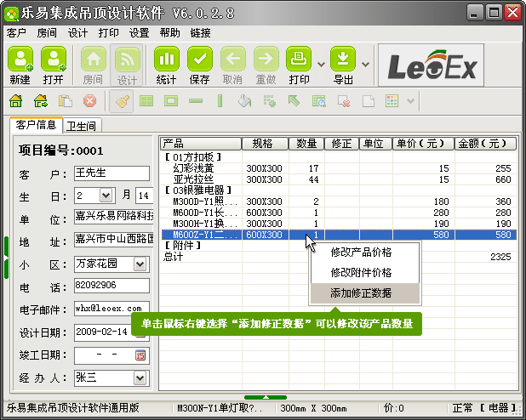The height and width of the screenshot is (420, 526).
Task: Click the 单价（元） column header
Action: pyautogui.click(x=423, y=143)
